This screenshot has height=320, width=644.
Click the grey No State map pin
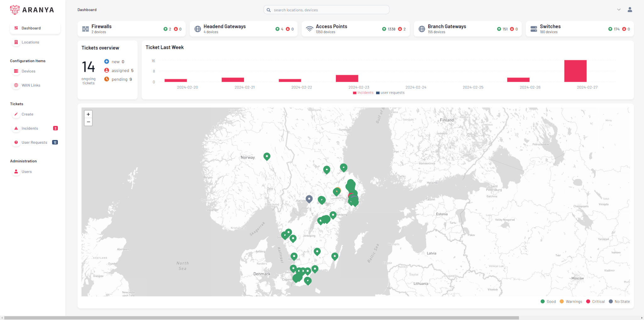[309, 199]
